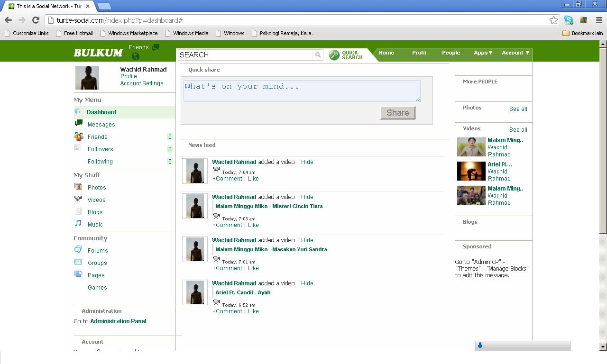Open the Messages icon in My Menu
This screenshot has width=607, height=364.
tap(78, 122)
